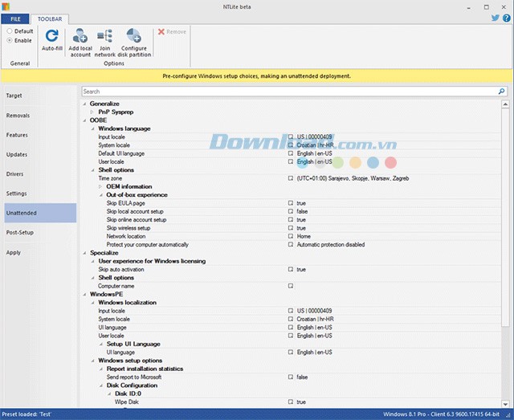Expand the OEM information node
This screenshot has height=420, width=514.
(101, 186)
